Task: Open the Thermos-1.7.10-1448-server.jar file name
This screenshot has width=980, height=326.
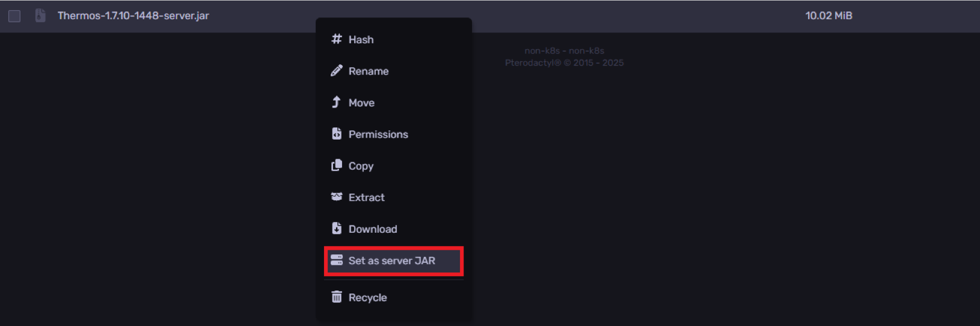Action: point(133,16)
